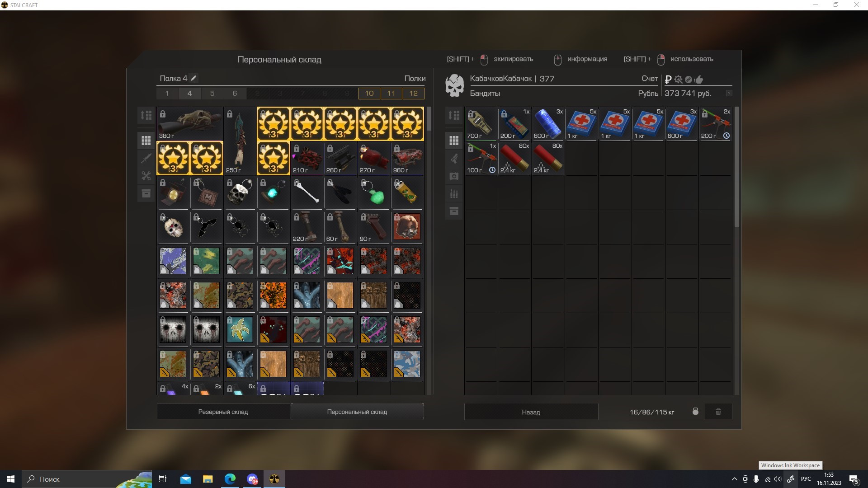The width and height of the screenshot is (868, 488).
Task: Select the dark item weighing 260 г
Action: (x=340, y=158)
